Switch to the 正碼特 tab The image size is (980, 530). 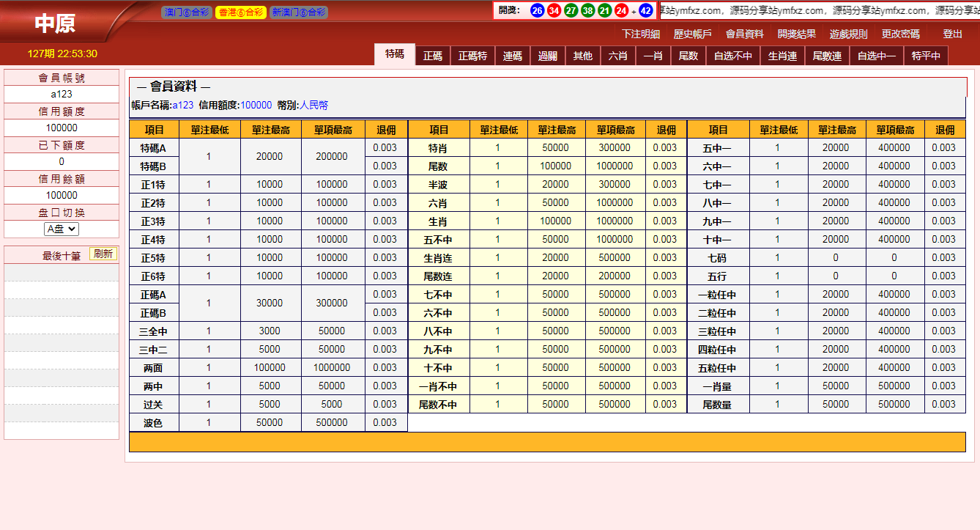pos(472,56)
